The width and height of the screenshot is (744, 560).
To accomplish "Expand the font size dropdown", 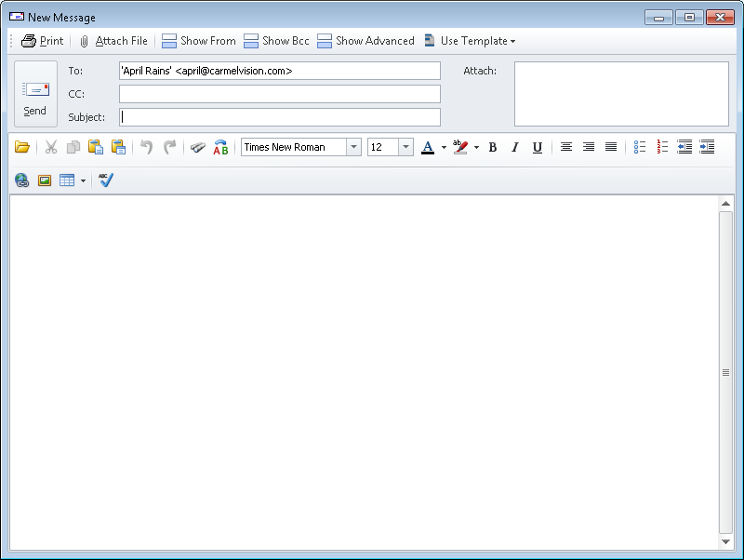I will coord(405,147).
